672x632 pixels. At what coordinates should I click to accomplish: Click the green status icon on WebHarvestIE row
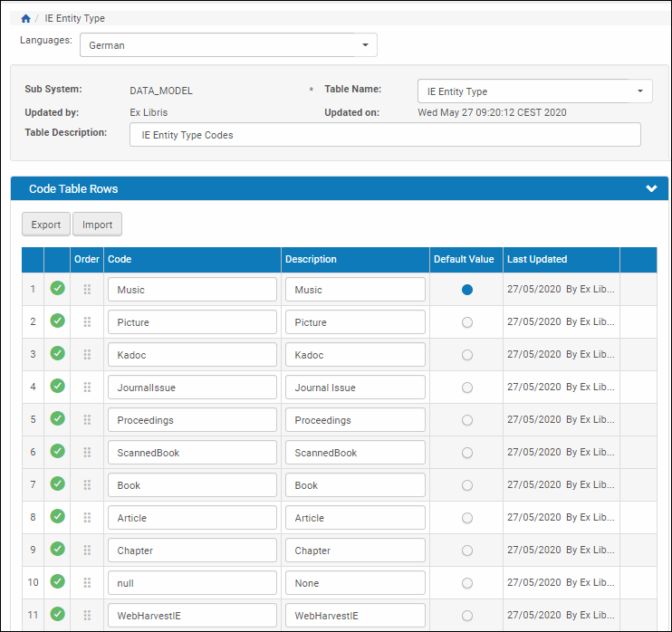click(57, 615)
